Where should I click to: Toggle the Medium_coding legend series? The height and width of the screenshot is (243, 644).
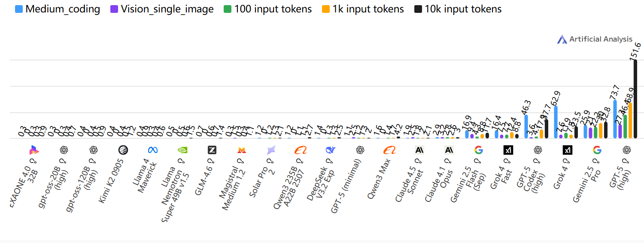(x=57, y=9)
